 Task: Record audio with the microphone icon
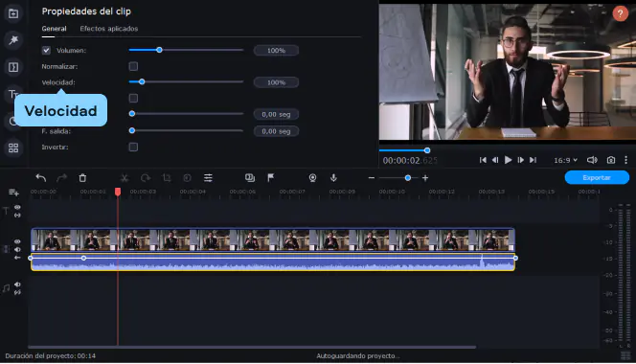333,178
